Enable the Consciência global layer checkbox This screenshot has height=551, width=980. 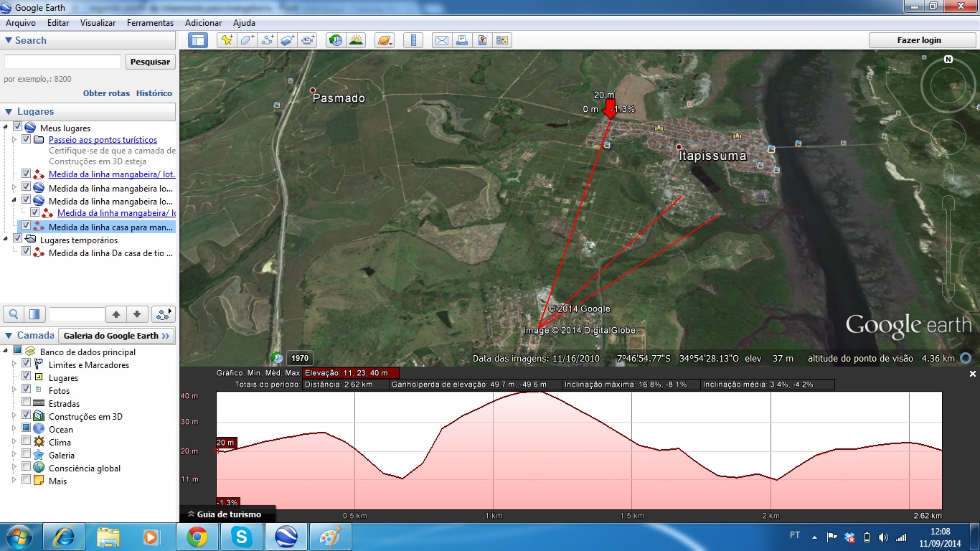(x=27, y=468)
